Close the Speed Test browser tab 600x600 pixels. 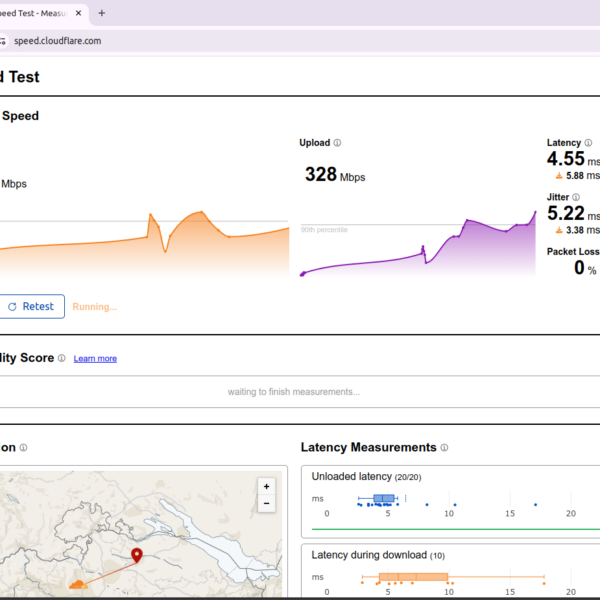tap(77, 13)
